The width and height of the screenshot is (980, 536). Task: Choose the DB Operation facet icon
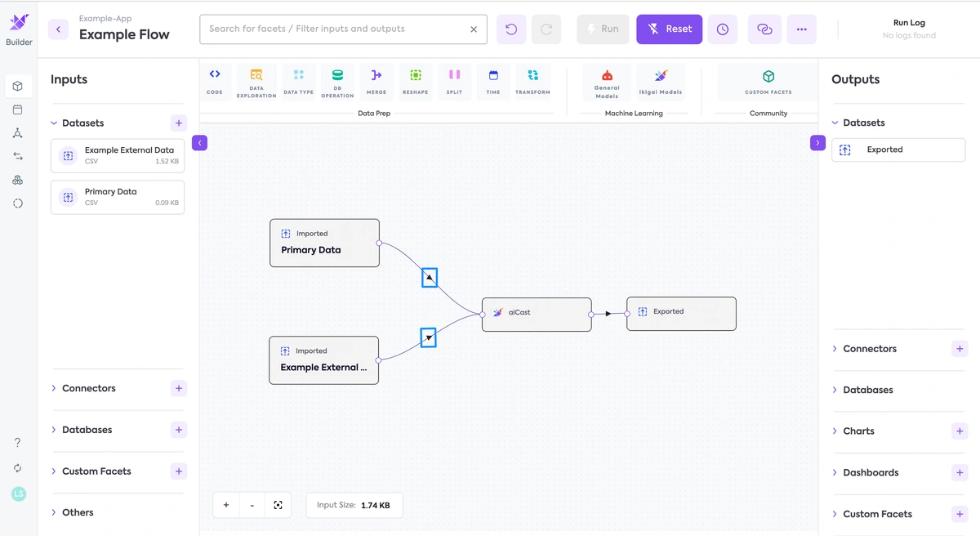tap(337, 83)
